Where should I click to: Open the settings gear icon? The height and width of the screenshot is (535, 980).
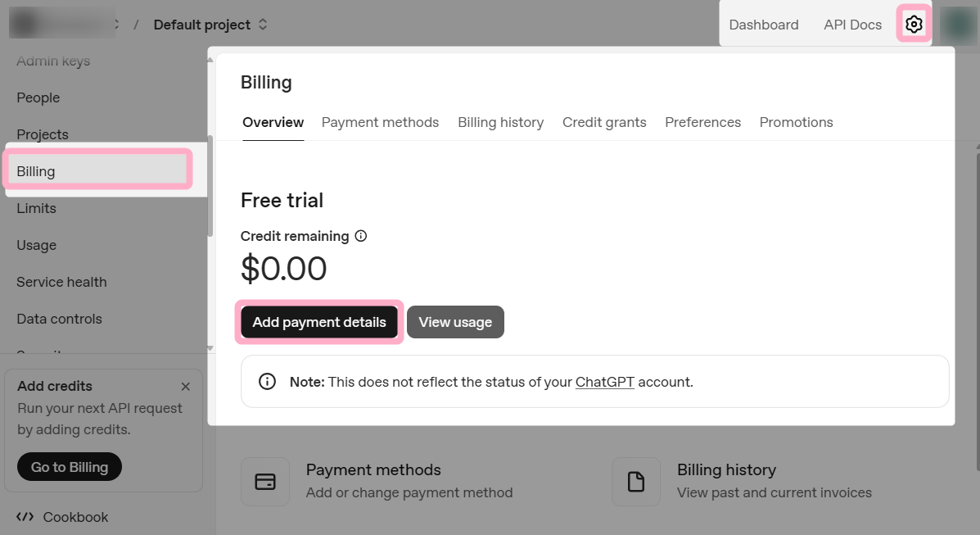tap(914, 25)
